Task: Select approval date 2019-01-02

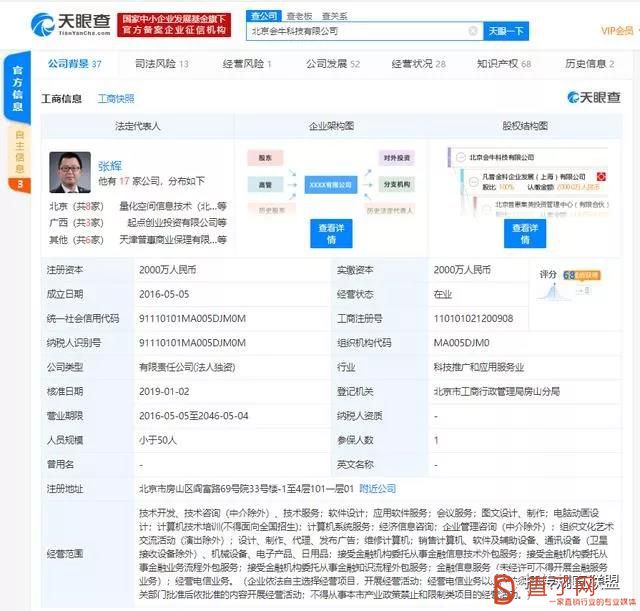Action: 164,392
